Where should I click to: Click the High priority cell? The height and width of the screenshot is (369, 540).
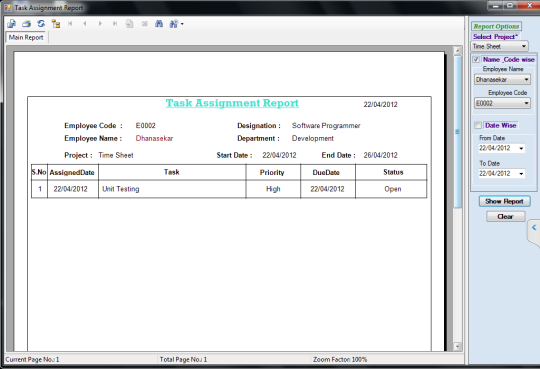pyautogui.click(x=273, y=189)
